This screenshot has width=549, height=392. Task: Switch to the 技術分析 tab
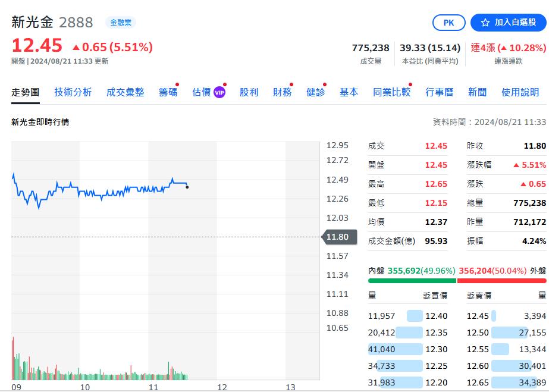(73, 92)
